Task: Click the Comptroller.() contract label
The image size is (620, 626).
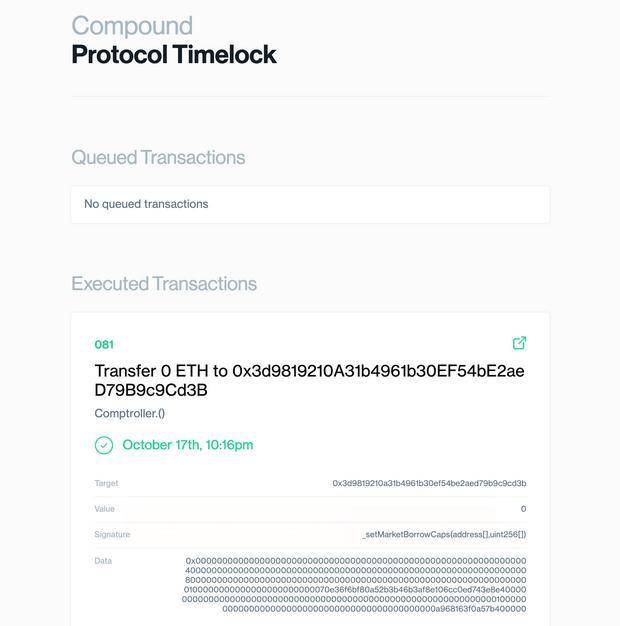Action: (x=130, y=413)
